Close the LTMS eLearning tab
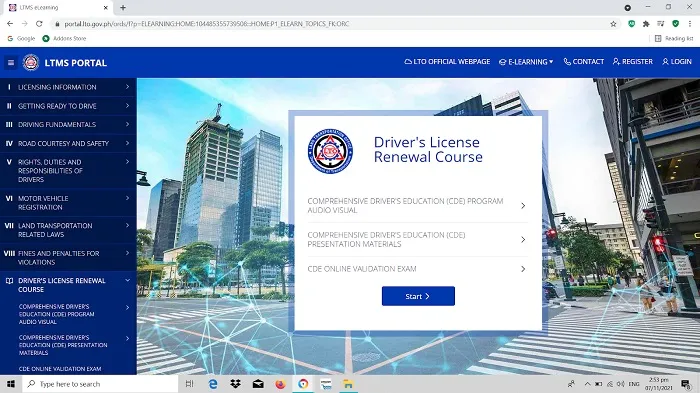700x393 pixels. (x=106, y=8)
